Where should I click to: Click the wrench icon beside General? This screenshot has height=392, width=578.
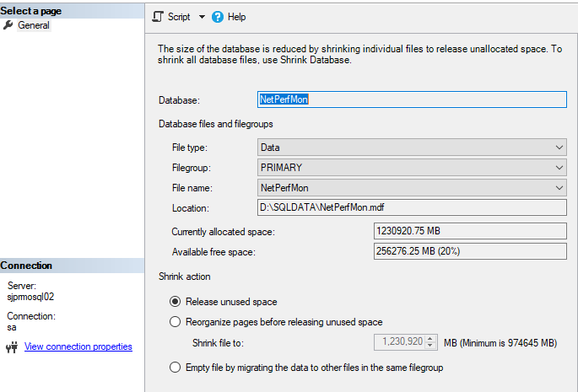pyautogui.click(x=8, y=25)
